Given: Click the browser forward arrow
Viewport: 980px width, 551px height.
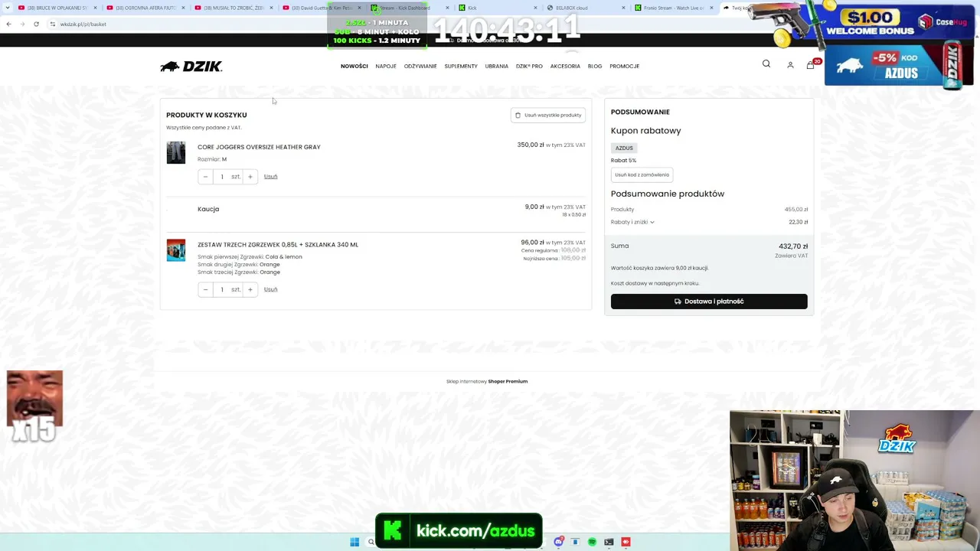Looking at the screenshot, I should (x=22, y=24).
